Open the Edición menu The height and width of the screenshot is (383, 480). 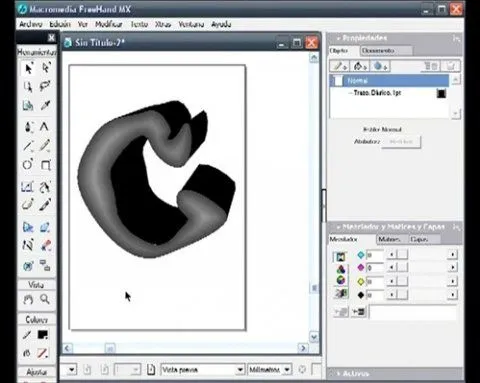(60, 24)
